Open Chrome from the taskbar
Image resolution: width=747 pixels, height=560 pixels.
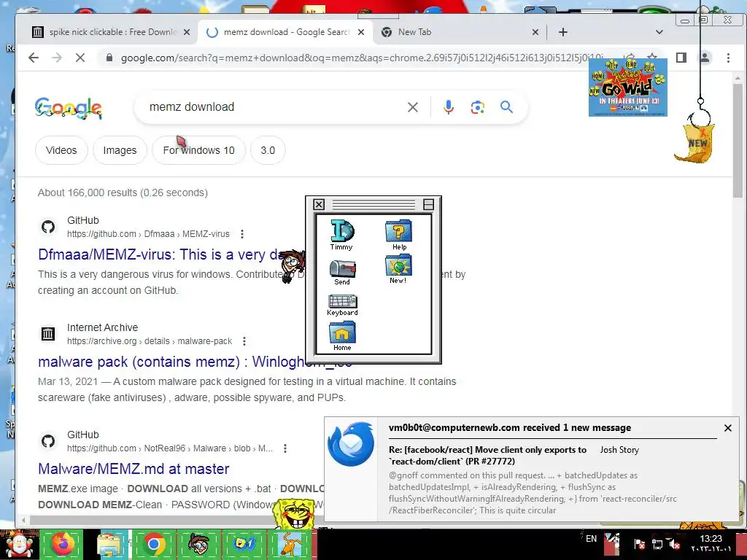pos(153,544)
